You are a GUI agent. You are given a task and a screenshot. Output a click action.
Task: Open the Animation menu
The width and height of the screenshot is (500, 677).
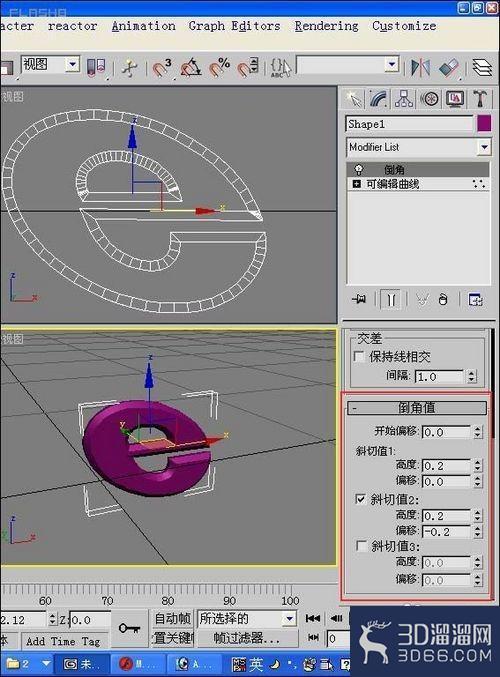pyautogui.click(x=143, y=26)
